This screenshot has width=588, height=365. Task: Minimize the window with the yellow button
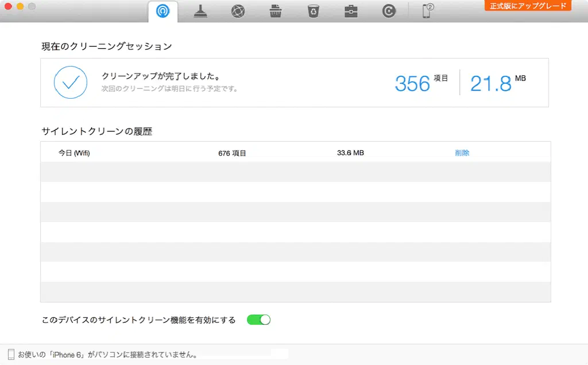pos(20,6)
